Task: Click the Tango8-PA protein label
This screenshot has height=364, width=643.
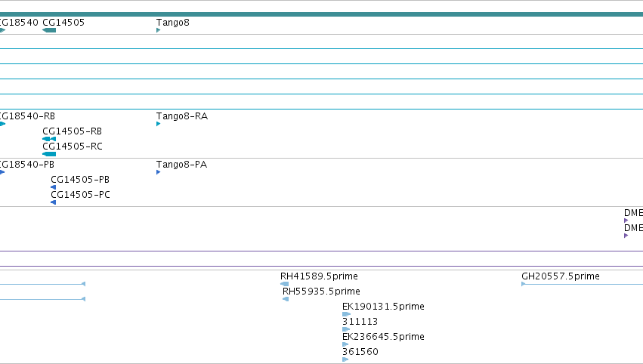Action: click(x=181, y=165)
